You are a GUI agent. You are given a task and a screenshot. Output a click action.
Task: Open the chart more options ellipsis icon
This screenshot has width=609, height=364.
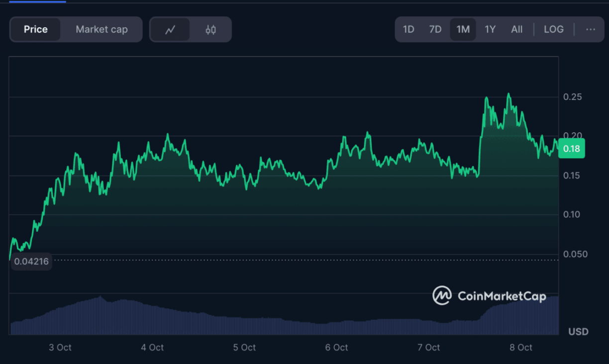pos(591,29)
